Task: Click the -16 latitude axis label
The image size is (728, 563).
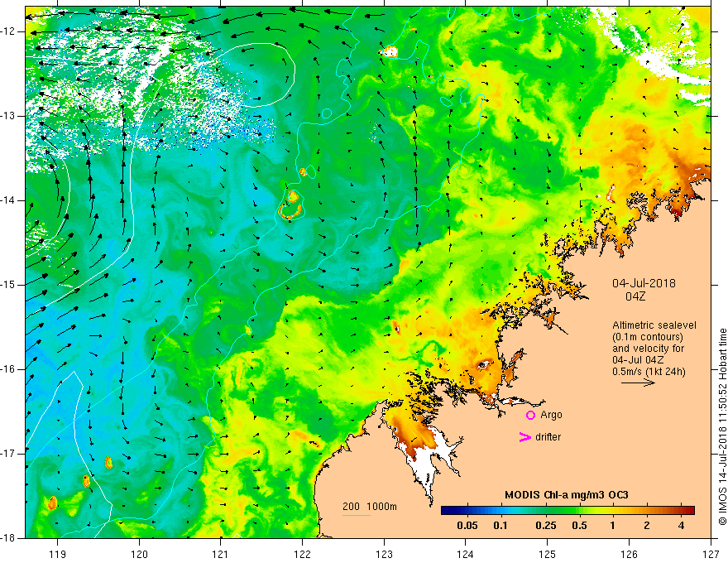Action: (x=10, y=369)
